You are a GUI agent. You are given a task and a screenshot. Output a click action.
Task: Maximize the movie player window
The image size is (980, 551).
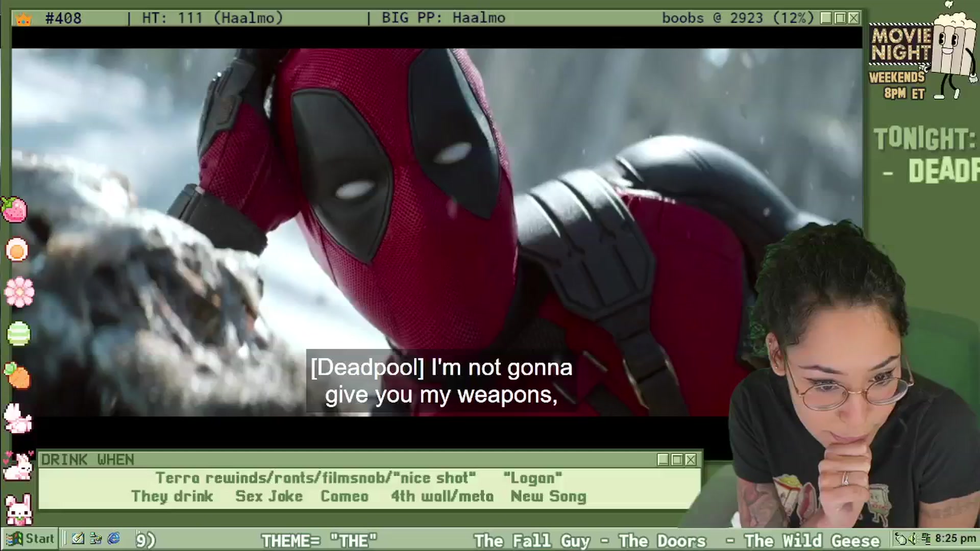tap(840, 18)
